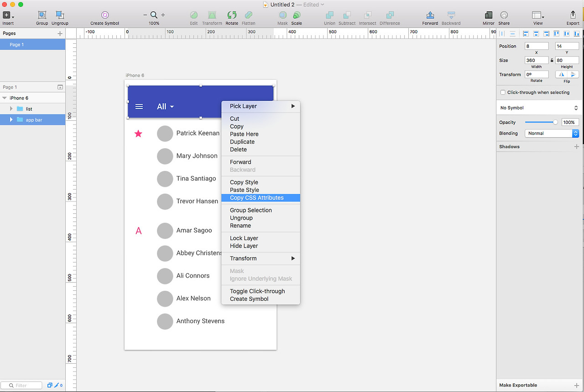
Task: Click the Scale toolbar icon
Action: pyautogui.click(x=297, y=15)
